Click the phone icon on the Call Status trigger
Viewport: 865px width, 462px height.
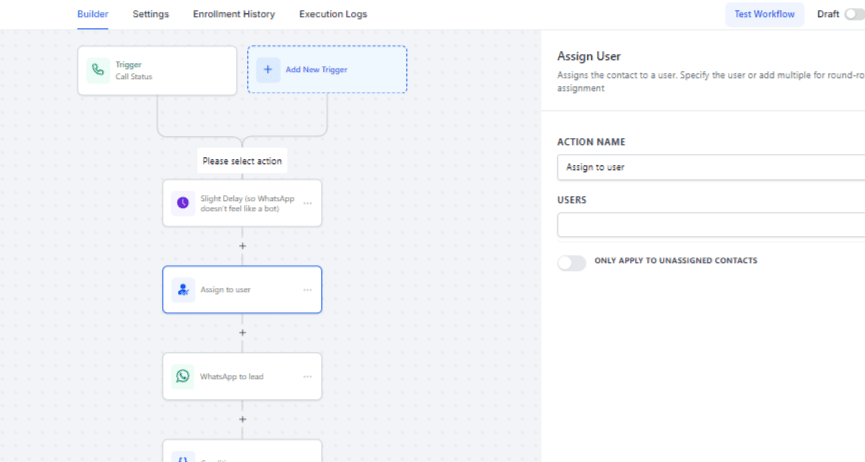(x=97, y=70)
